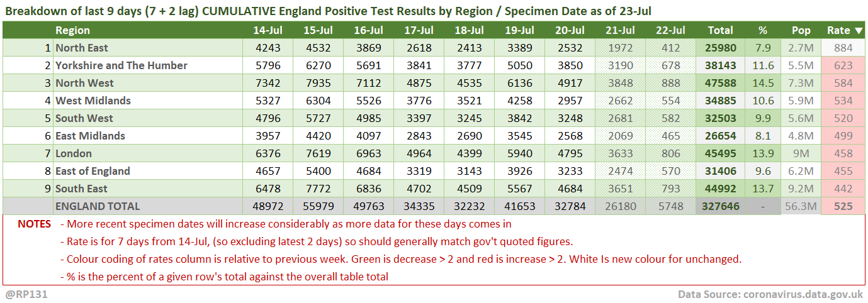Click the red NOTES label
Viewport: 868px width, 303px height.
coord(35,224)
